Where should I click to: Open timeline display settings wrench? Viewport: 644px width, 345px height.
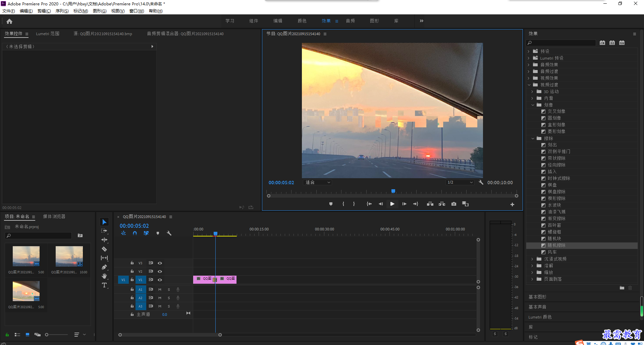[x=169, y=233]
